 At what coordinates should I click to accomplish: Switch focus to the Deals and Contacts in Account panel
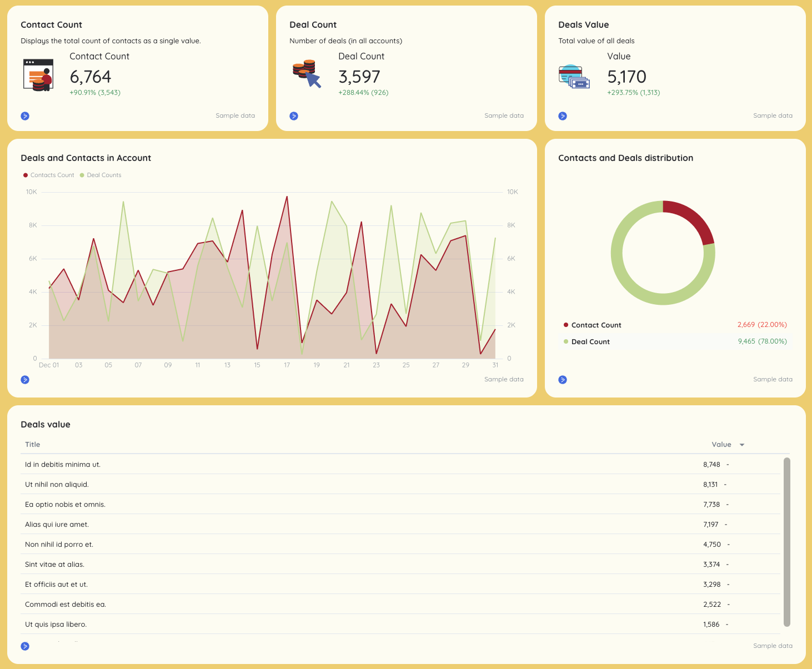point(86,158)
